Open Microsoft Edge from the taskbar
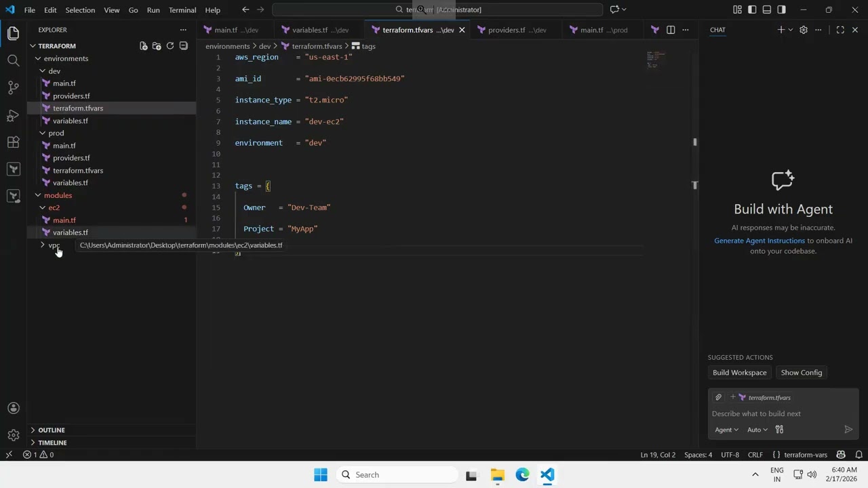 (x=522, y=474)
